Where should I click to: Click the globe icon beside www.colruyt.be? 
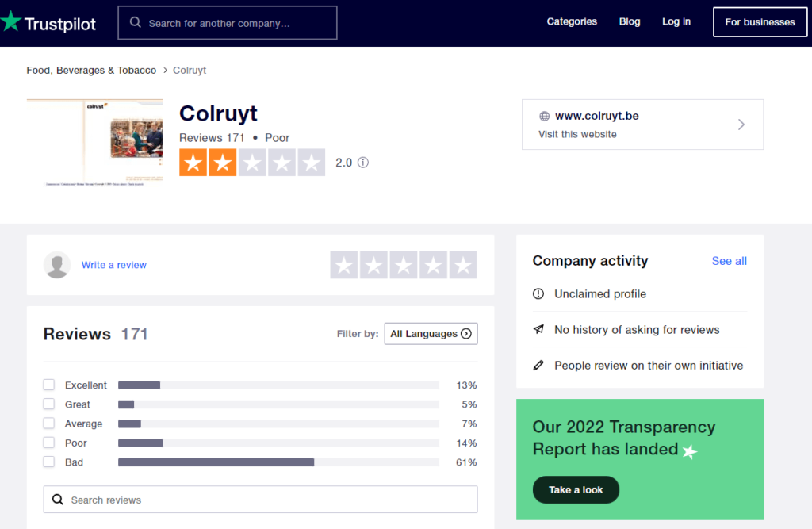544,116
